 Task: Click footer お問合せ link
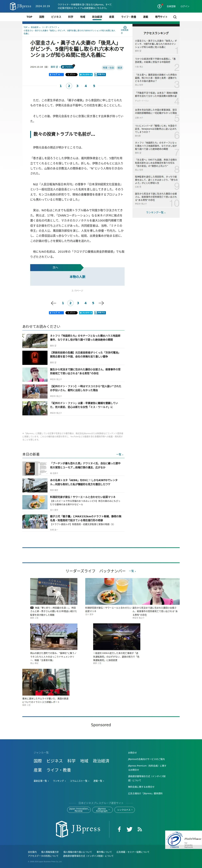132,753
